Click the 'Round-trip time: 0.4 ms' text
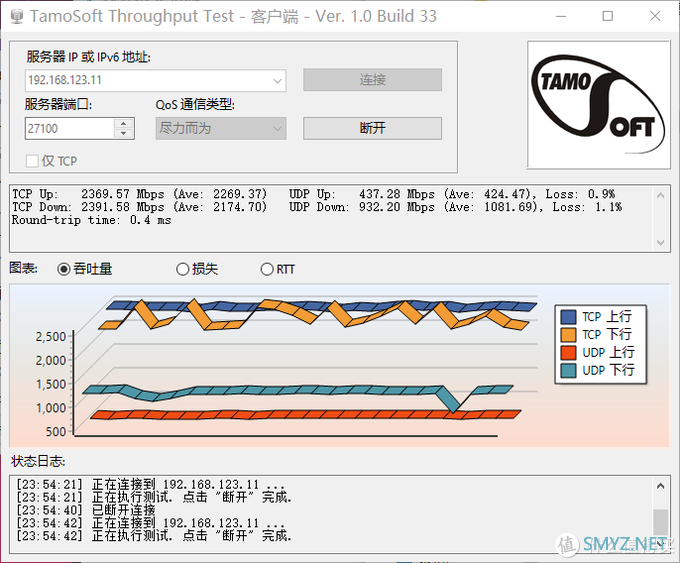 pyautogui.click(x=92, y=220)
